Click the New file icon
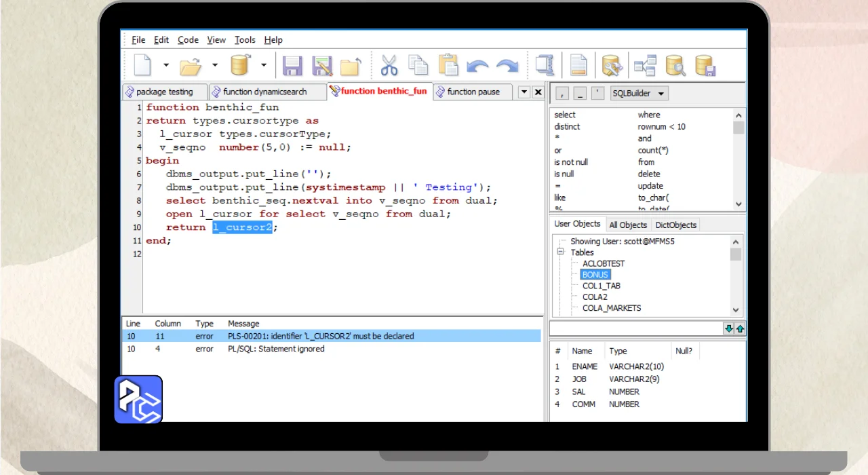868x475 pixels. (142, 66)
